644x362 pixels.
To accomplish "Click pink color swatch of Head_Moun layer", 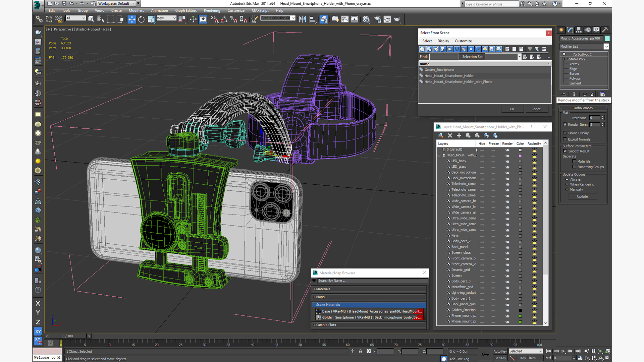I will (x=520, y=156).
